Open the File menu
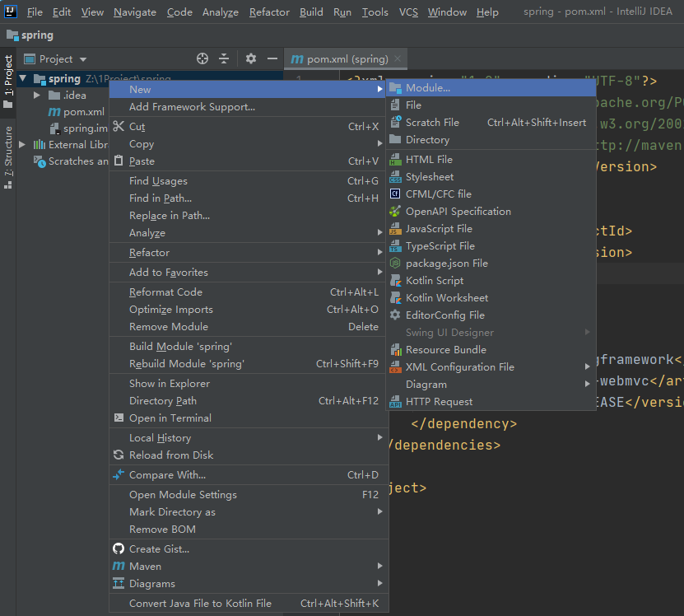This screenshot has width=684, height=616. [35, 12]
